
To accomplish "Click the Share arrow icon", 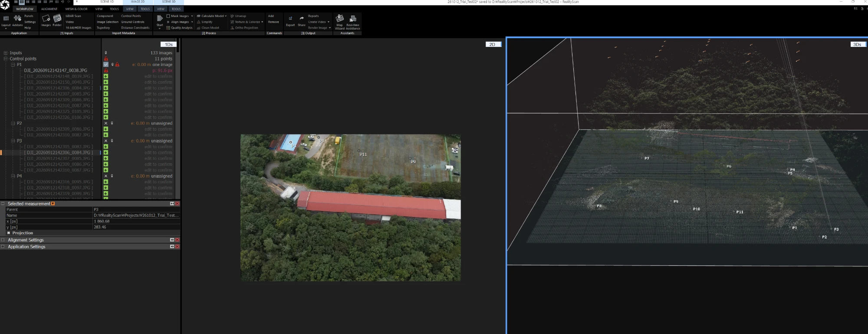I will [302, 18].
